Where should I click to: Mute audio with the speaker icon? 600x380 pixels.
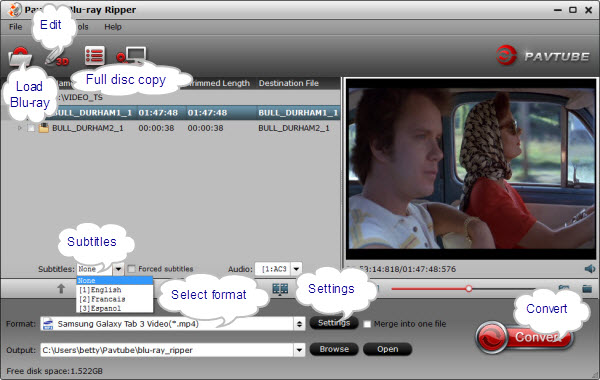[x=590, y=269]
